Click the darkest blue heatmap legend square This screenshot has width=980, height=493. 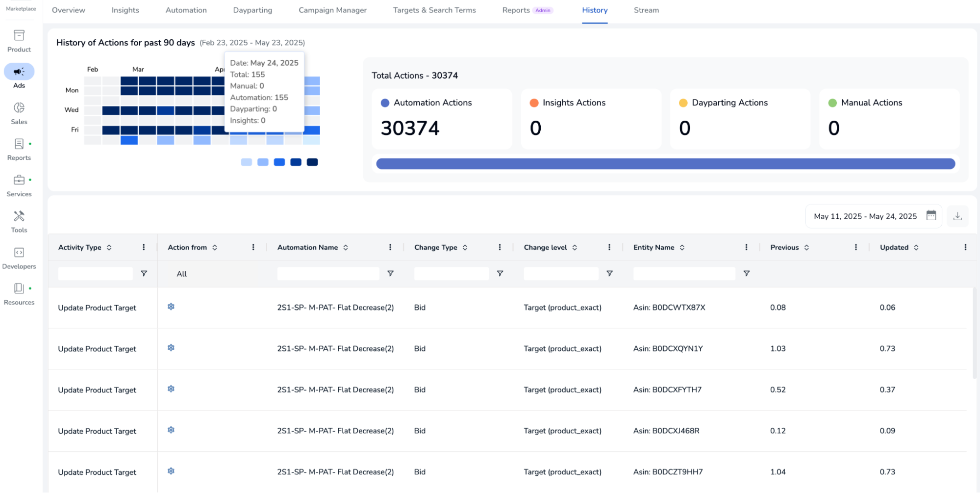tap(313, 162)
